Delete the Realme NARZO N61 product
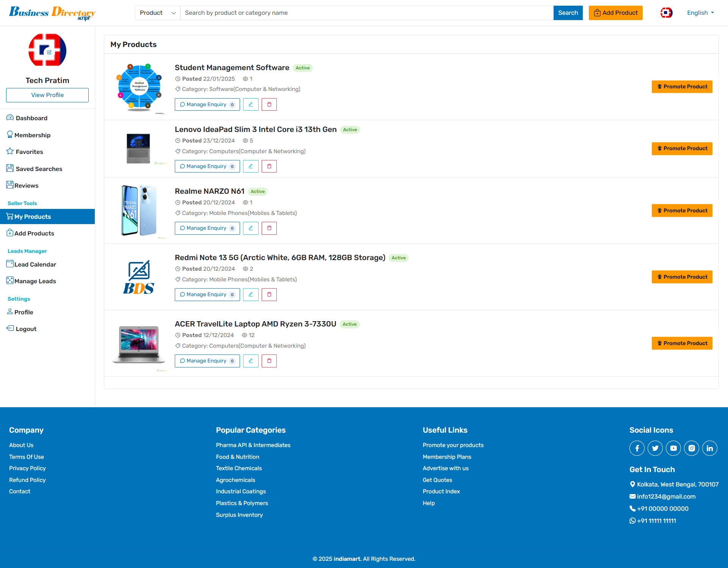 pos(269,228)
